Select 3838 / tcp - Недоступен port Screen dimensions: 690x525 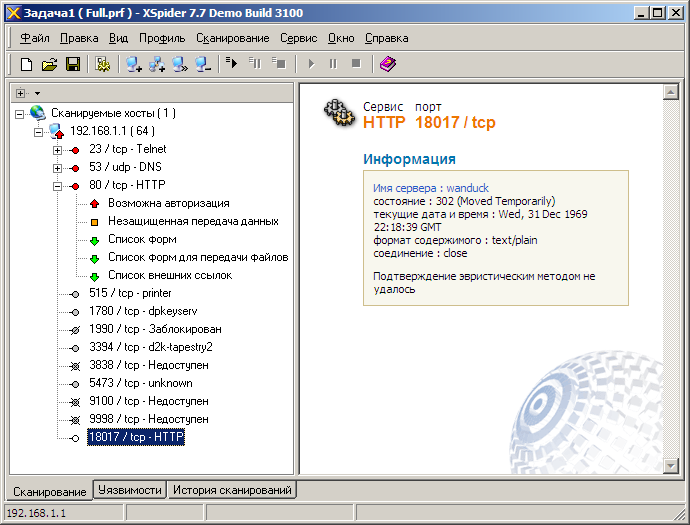click(x=149, y=365)
